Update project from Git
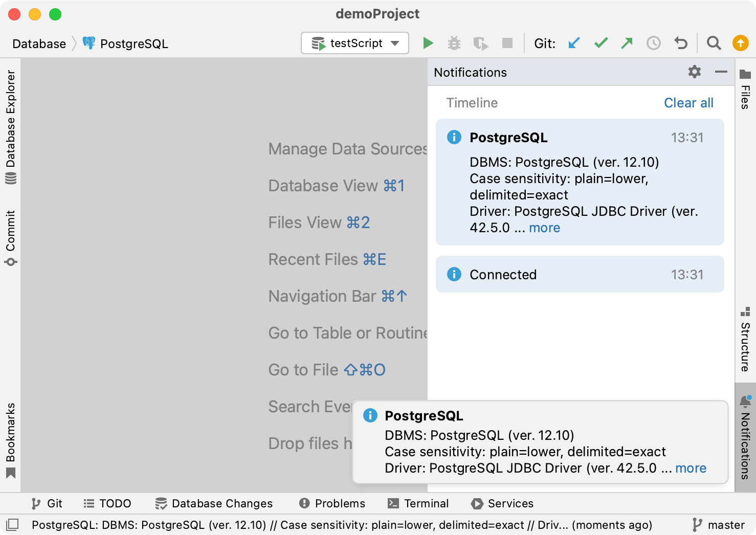756x535 pixels. (574, 43)
